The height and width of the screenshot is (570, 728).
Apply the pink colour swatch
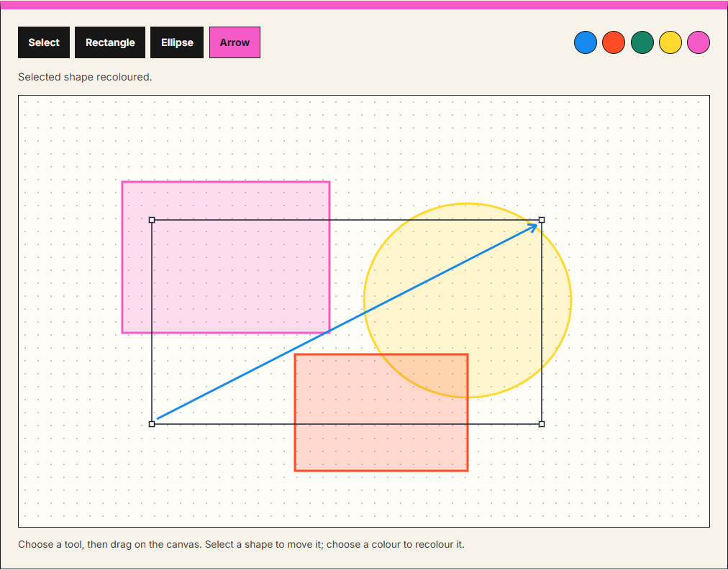coord(699,42)
